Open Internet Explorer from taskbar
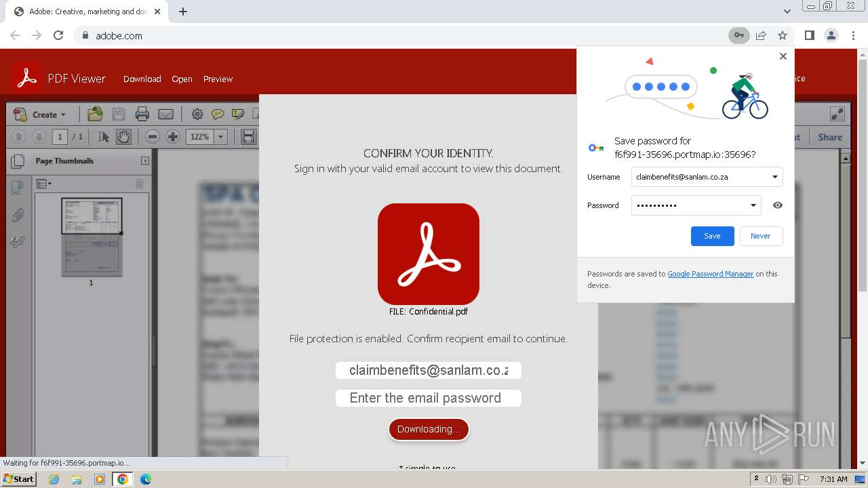 point(54,479)
